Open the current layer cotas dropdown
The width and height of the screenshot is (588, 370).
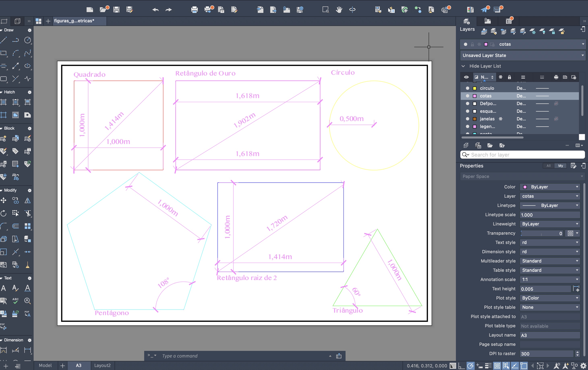tap(583, 44)
